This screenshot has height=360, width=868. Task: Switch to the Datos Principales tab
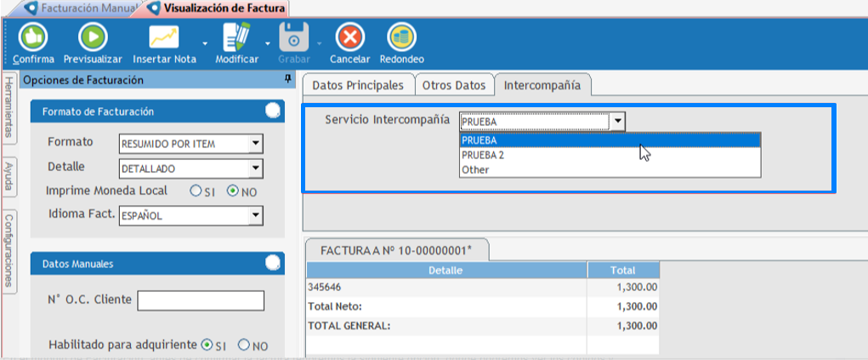tap(358, 85)
